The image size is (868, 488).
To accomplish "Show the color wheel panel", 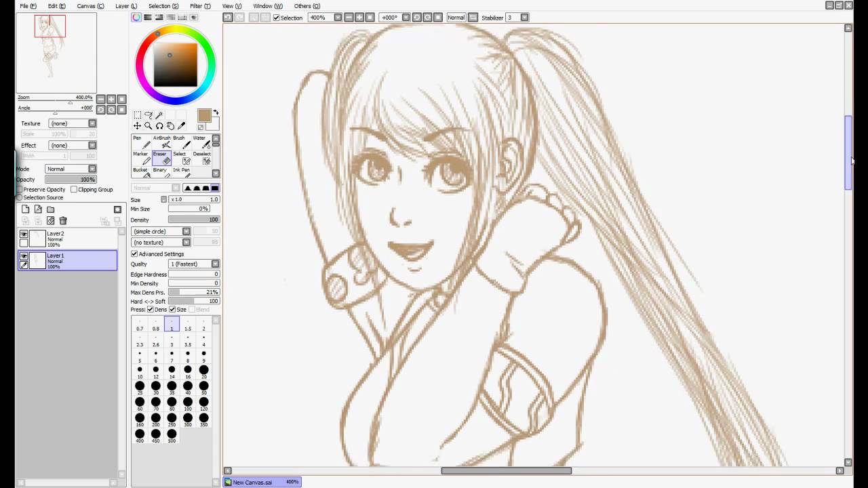I will 136,18.
